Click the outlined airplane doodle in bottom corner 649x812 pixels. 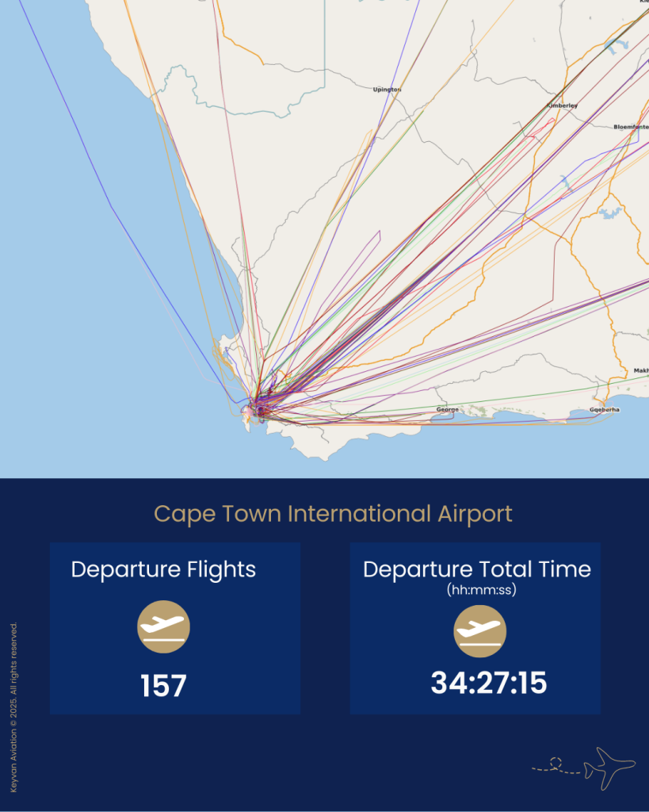(609, 766)
